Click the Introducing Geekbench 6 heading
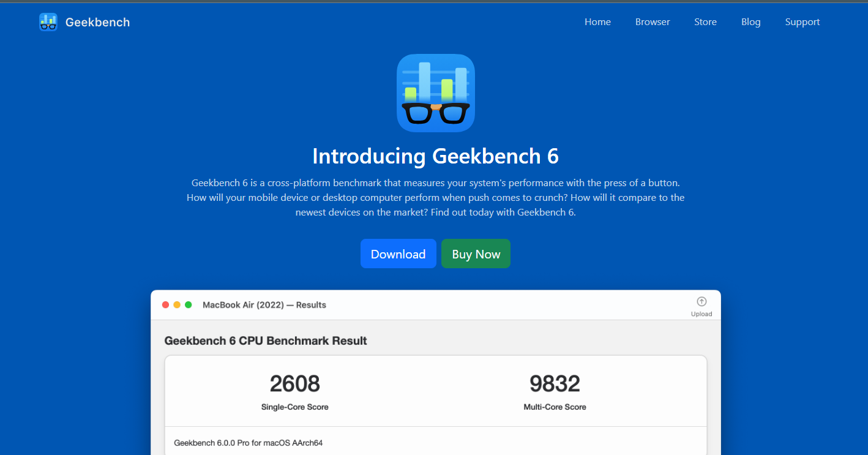The height and width of the screenshot is (455, 868). pyautogui.click(x=435, y=156)
